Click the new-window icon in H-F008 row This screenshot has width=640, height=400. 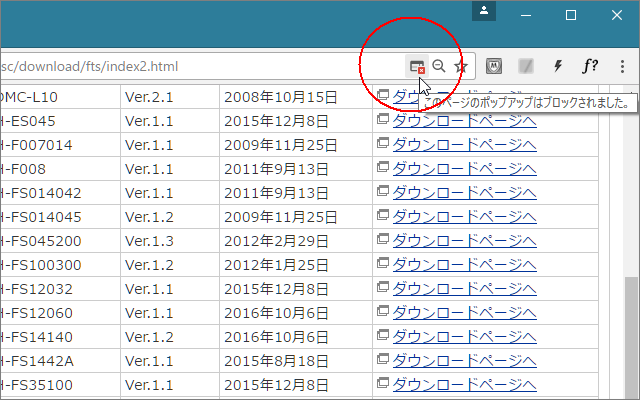pyautogui.click(x=382, y=167)
